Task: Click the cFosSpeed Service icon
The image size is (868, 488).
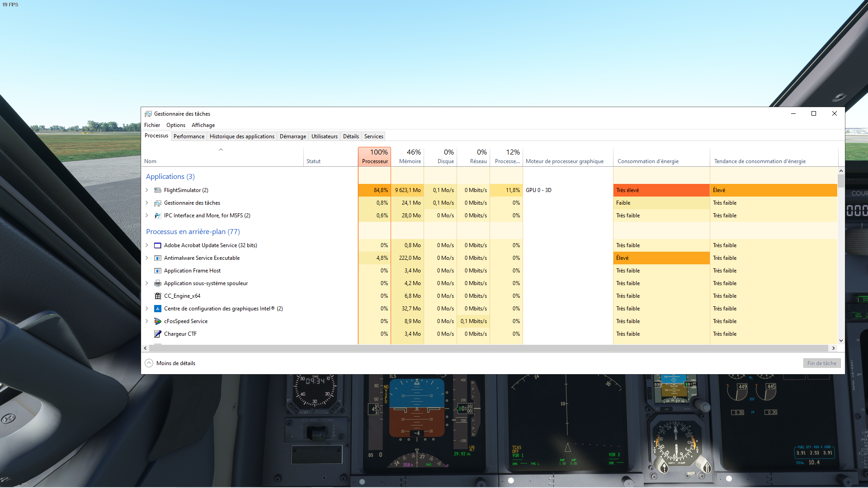Action: pos(158,321)
